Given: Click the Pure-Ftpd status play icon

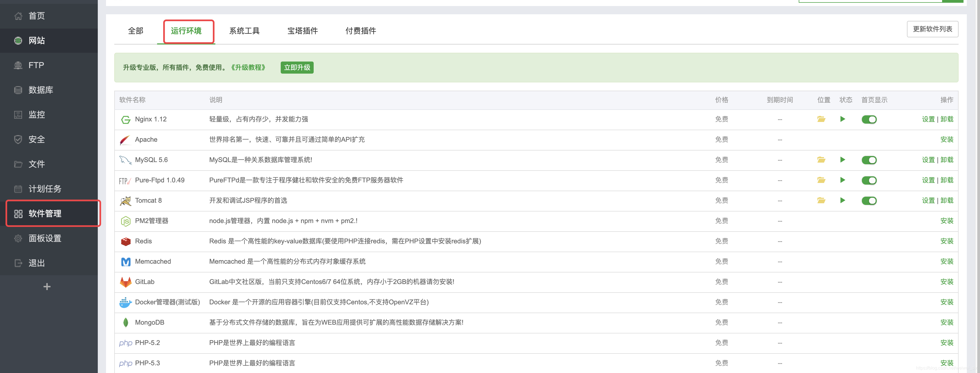Looking at the screenshot, I should pyautogui.click(x=842, y=180).
